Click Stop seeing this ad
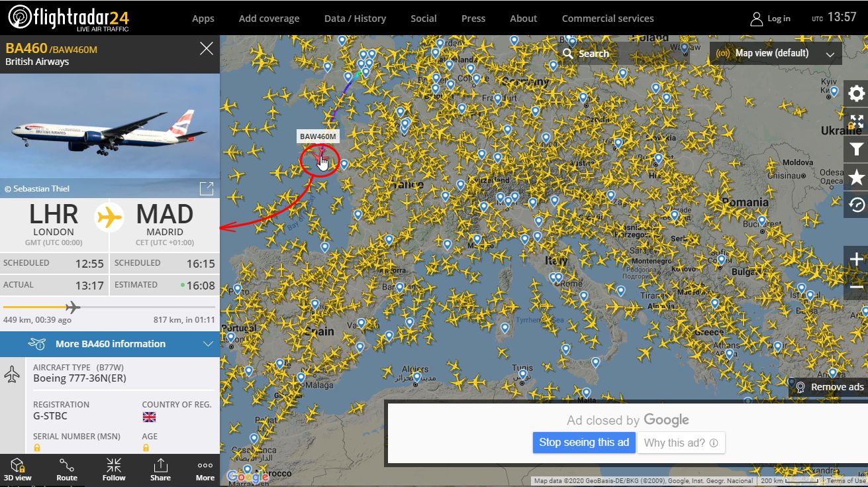The height and width of the screenshot is (487, 868). (x=584, y=443)
